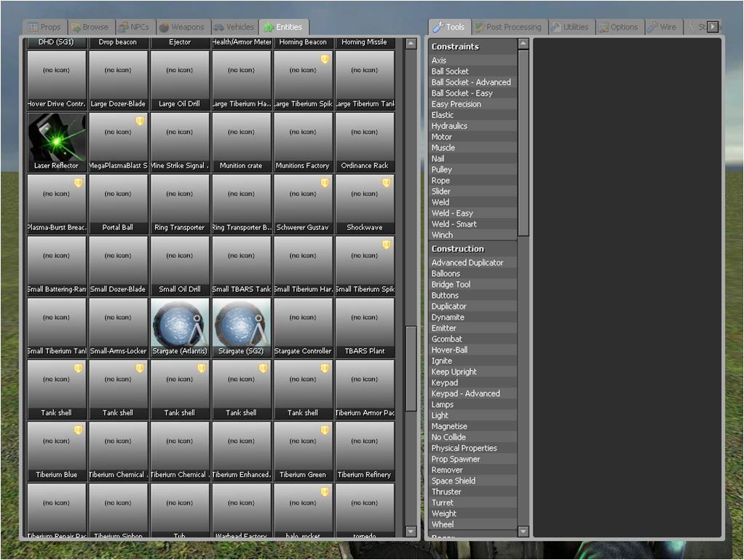Activate the Advanced Duplicator tool
The image size is (744, 560).
[x=467, y=262]
